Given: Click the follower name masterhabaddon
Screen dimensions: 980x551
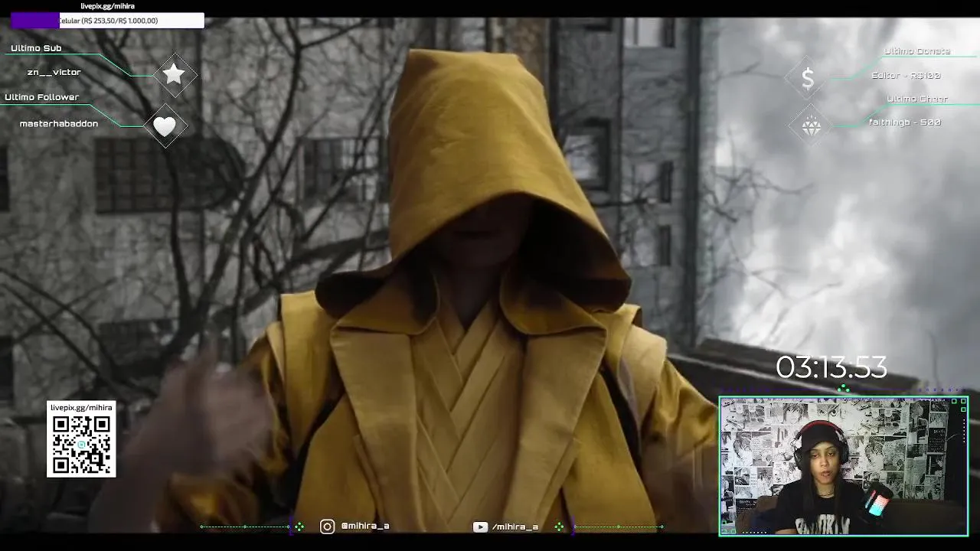Looking at the screenshot, I should [59, 124].
